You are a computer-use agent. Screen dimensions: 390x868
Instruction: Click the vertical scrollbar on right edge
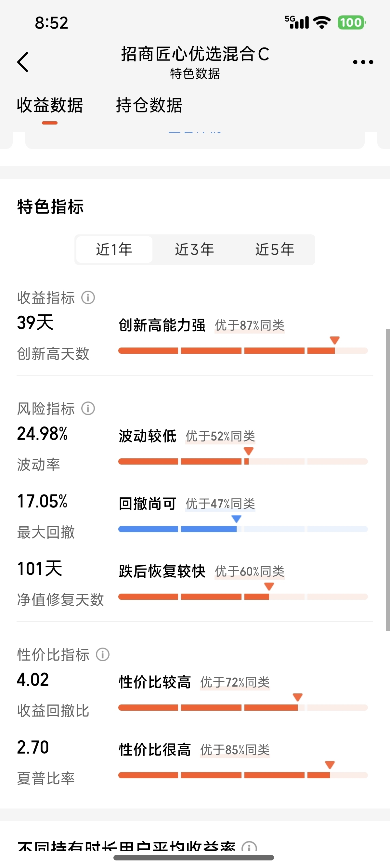click(x=388, y=480)
